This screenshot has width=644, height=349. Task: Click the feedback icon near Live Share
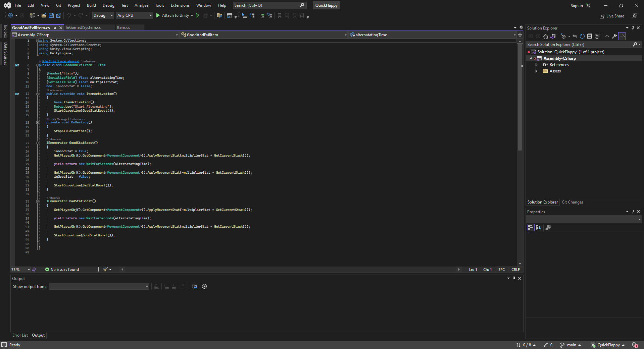click(635, 16)
